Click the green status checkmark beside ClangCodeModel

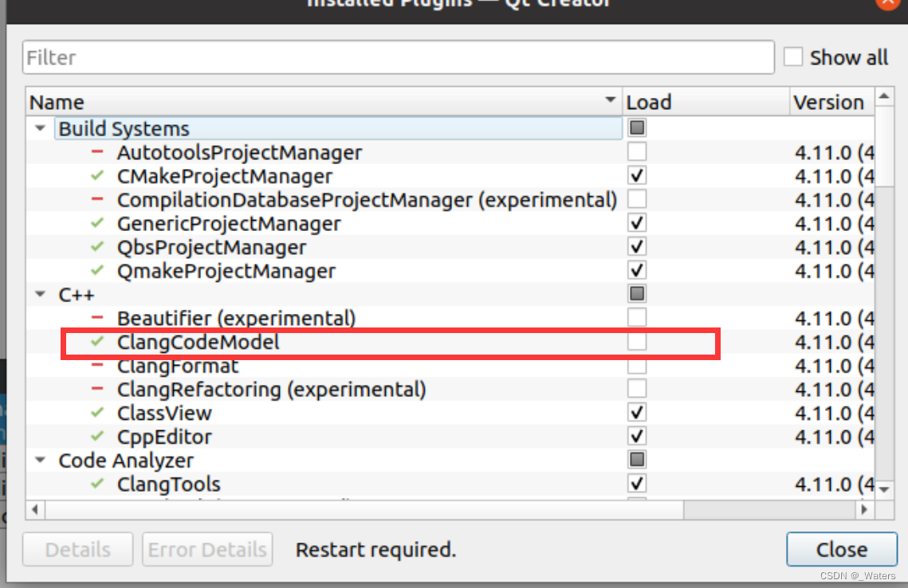[x=97, y=341]
